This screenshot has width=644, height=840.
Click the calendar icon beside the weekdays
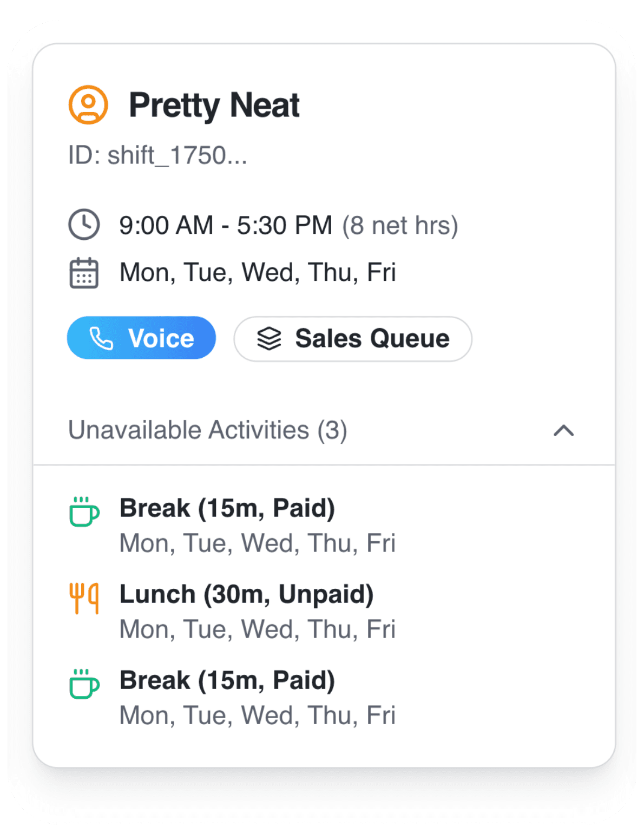(84, 272)
